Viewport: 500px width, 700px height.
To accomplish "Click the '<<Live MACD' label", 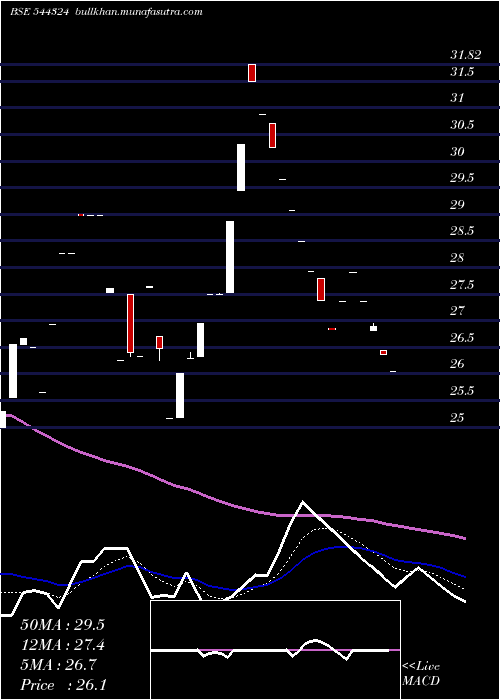I will tap(421, 674).
